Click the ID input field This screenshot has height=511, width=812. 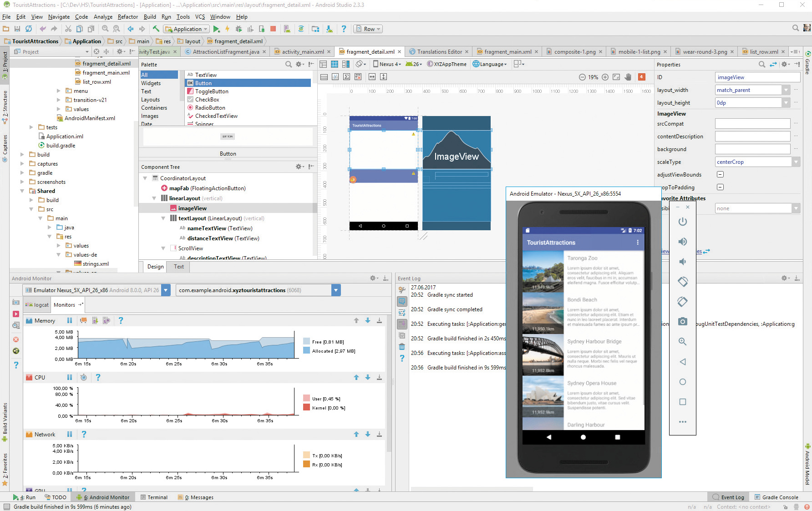[757, 77]
